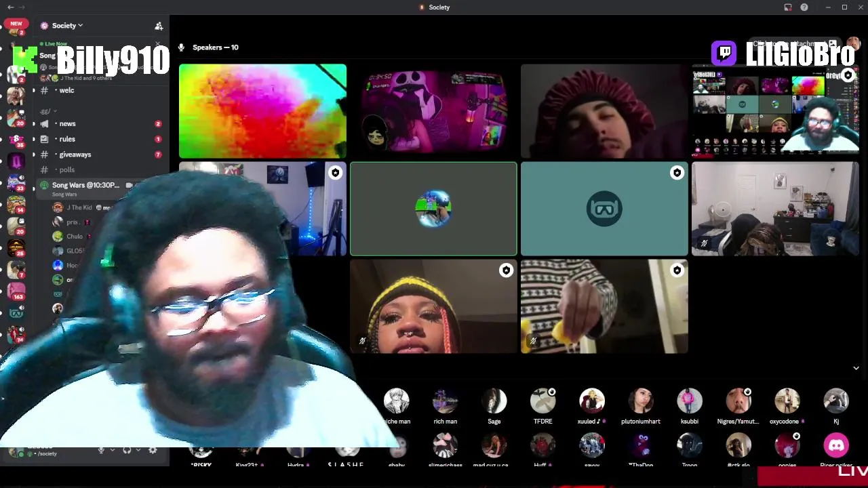Focus the striped sweater speaker tile
The image size is (868, 488).
604,306
